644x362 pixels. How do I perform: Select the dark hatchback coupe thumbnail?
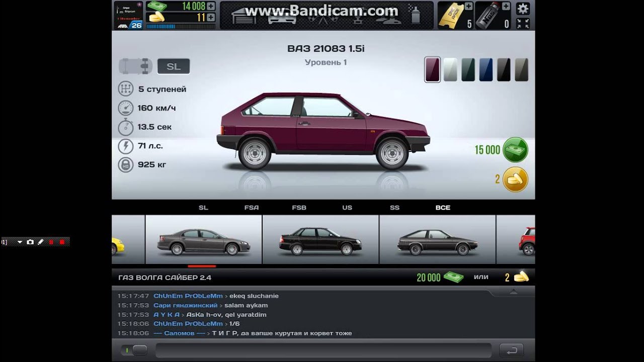pyautogui.click(x=437, y=240)
